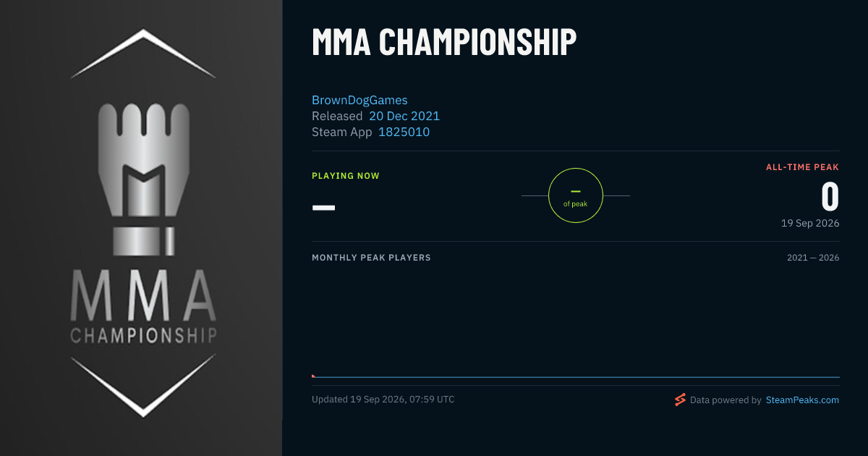Click the green of-peak circle indicator
868x456 pixels.
coord(576,195)
